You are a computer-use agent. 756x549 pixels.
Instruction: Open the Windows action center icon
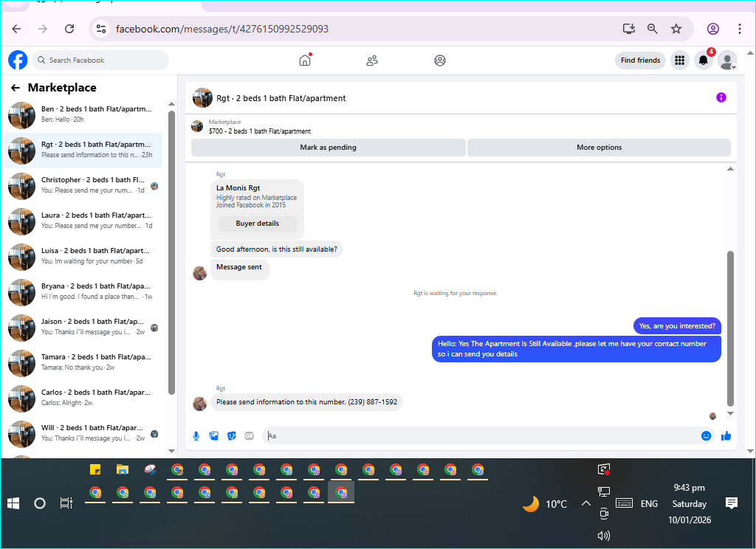tap(732, 504)
